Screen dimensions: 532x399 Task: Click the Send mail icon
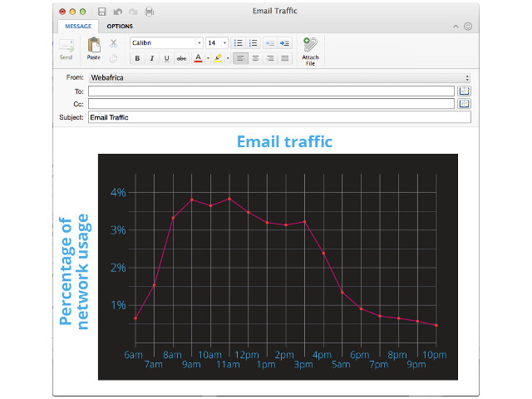coord(66,47)
